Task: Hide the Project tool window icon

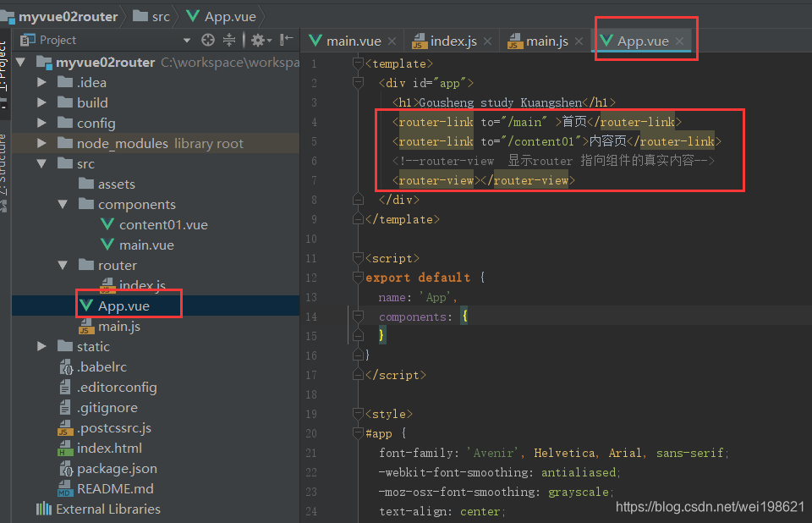Action: tap(286, 40)
